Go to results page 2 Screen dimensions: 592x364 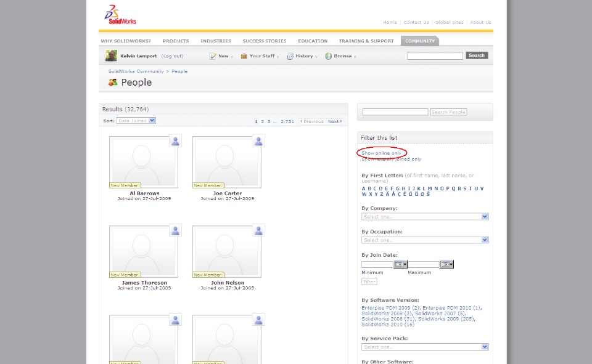263,121
